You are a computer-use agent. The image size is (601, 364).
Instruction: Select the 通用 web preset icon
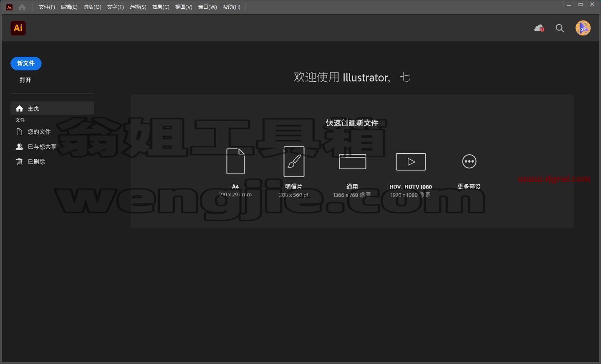pos(353,161)
